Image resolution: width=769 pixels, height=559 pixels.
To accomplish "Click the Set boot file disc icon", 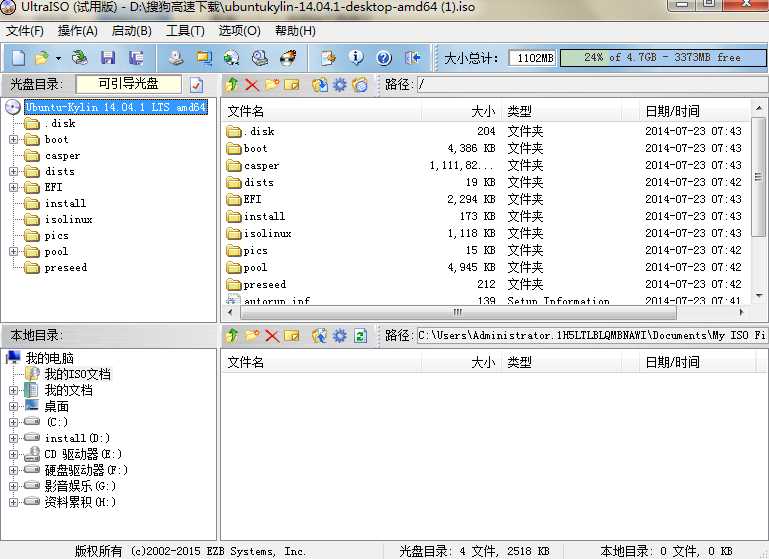I will click(360, 85).
